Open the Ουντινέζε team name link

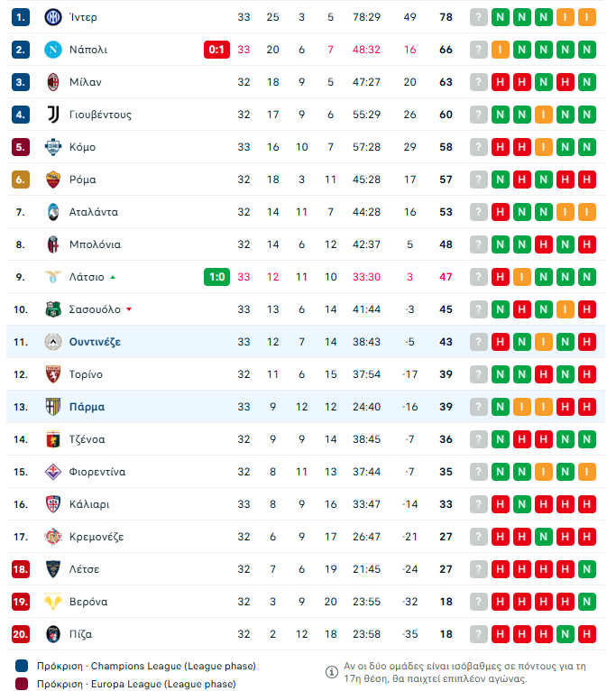click(95, 342)
